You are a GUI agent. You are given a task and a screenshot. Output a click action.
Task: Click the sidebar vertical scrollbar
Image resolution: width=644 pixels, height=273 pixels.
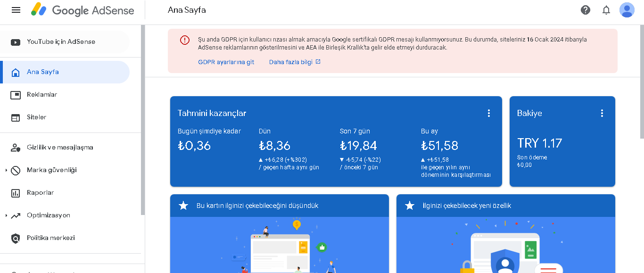click(143, 120)
